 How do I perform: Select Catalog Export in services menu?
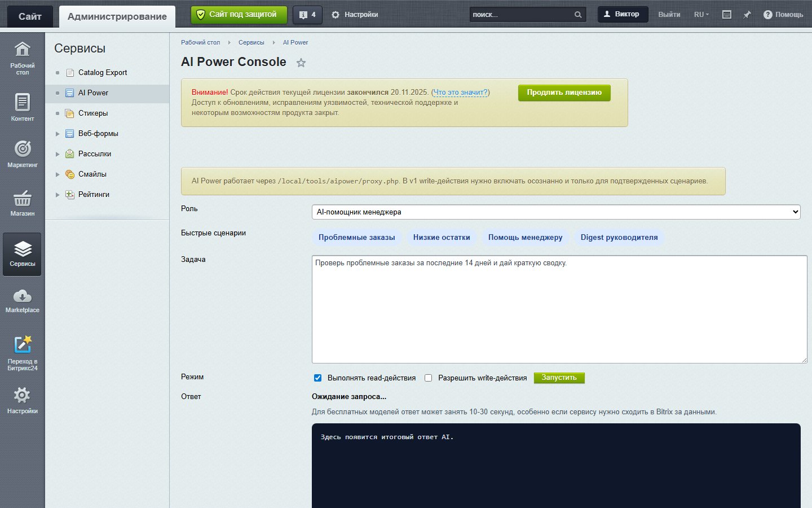pos(103,73)
